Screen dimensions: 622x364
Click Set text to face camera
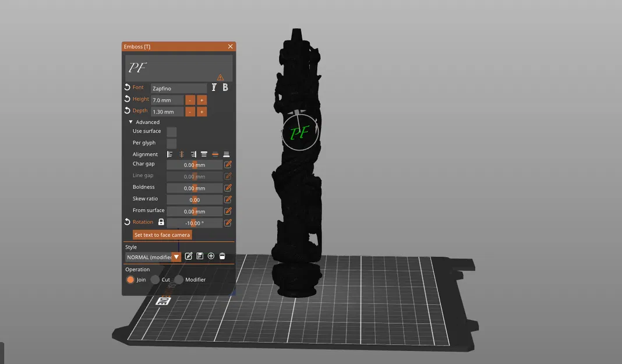point(162,235)
